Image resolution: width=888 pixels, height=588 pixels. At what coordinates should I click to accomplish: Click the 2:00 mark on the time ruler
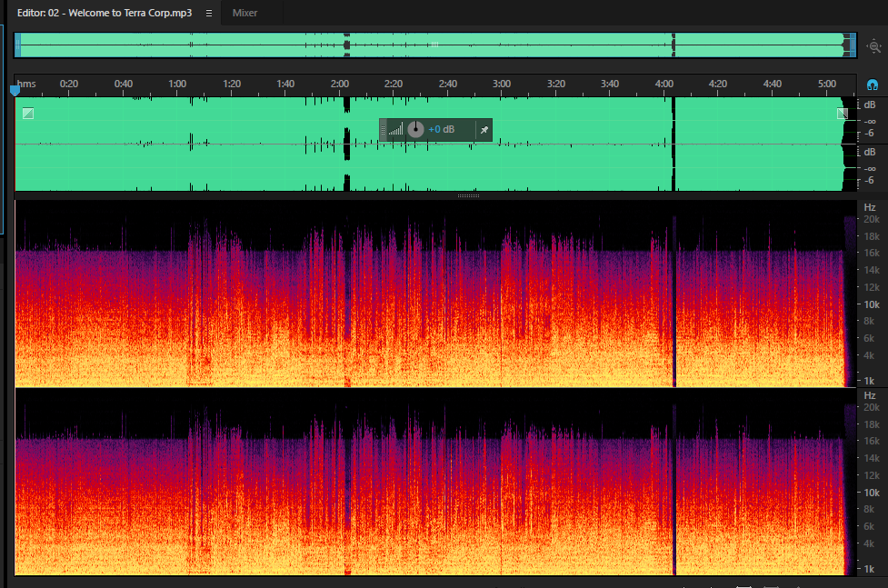[x=340, y=84]
